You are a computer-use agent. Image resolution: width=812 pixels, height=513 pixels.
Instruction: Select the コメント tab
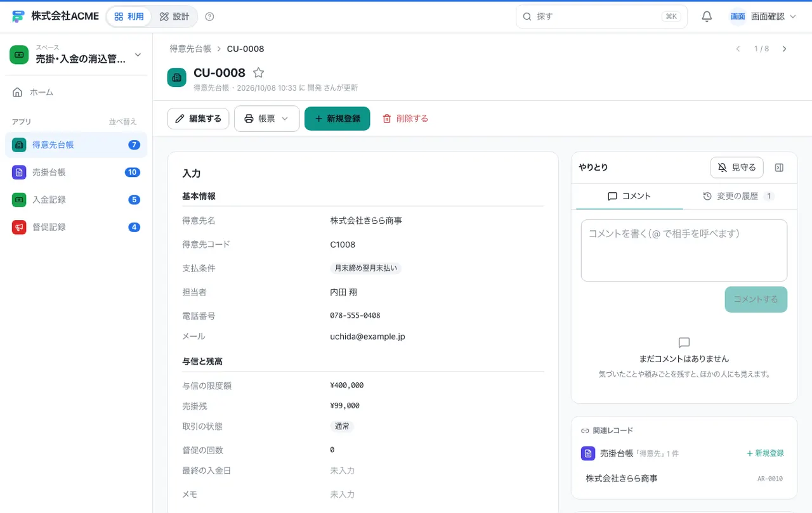pos(629,197)
